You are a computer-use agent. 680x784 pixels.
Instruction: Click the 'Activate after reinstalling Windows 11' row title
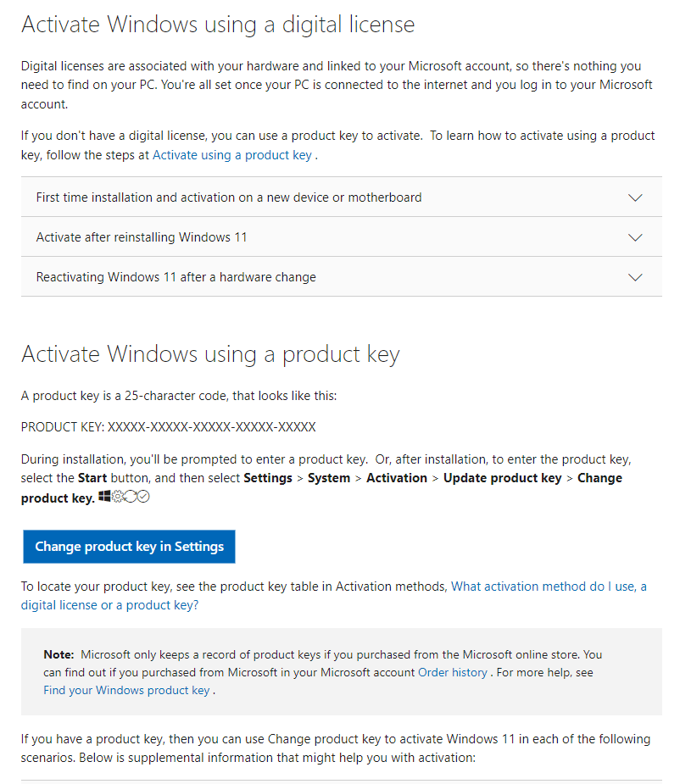pos(142,237)
